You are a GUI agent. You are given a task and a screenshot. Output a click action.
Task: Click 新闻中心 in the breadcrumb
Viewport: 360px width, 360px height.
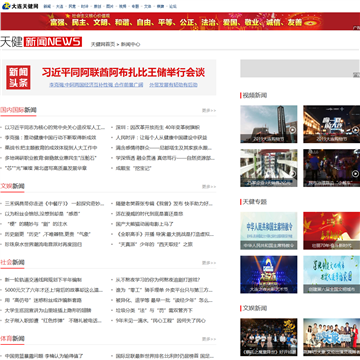pyautogui.click(x=130, y=44)
